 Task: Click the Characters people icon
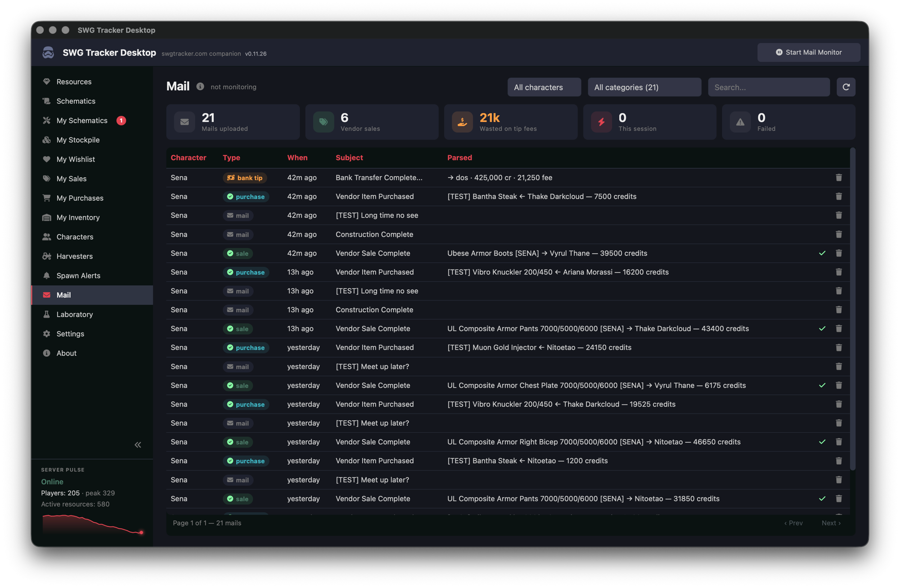point(46,237)
